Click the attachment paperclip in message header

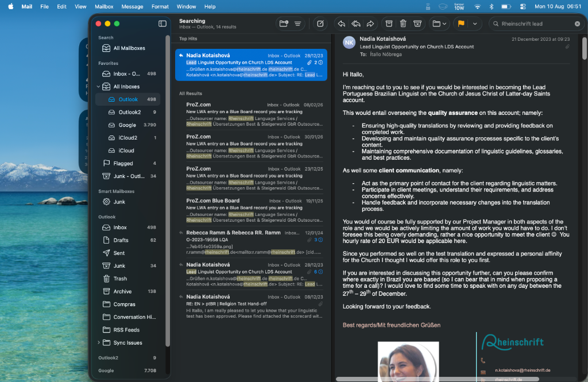(567, 47)
